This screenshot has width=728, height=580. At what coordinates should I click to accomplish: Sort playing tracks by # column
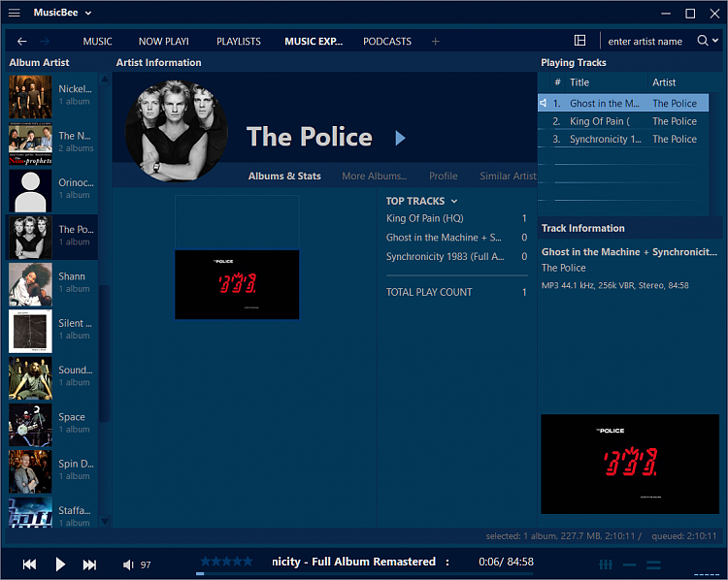557,82
